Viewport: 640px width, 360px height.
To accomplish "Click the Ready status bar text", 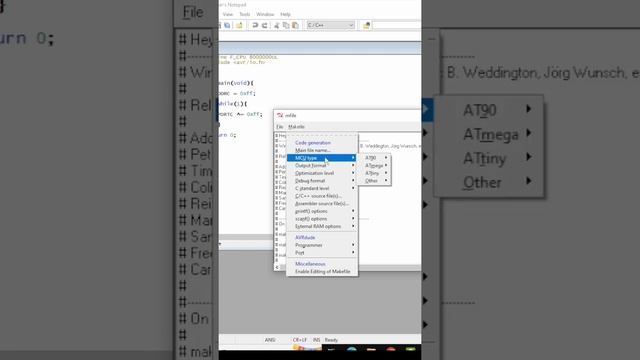I will (331, 340).
